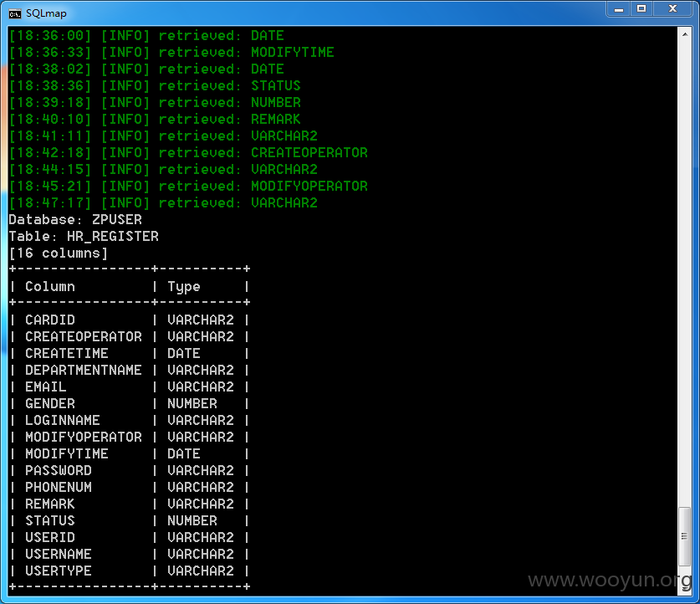Screen dimensions: 700x604
Task: Click the 'retrieved: STATUS' log entry
Action: (230, 86)
